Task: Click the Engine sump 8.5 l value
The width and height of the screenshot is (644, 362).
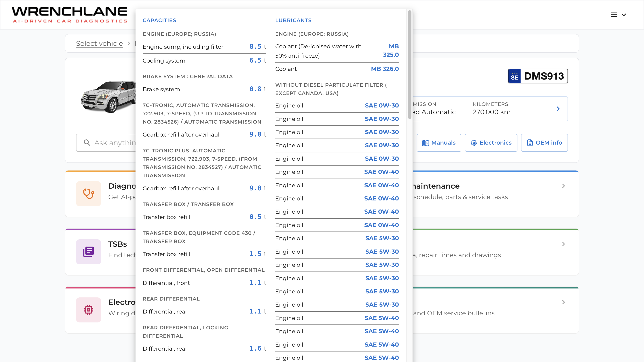Action: [258, 46]
